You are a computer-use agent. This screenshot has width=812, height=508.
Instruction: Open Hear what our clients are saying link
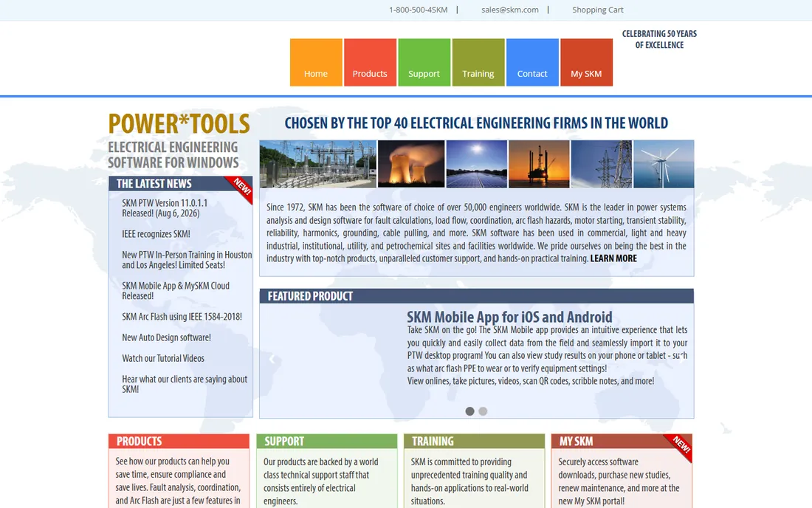[x=185, y=384]
